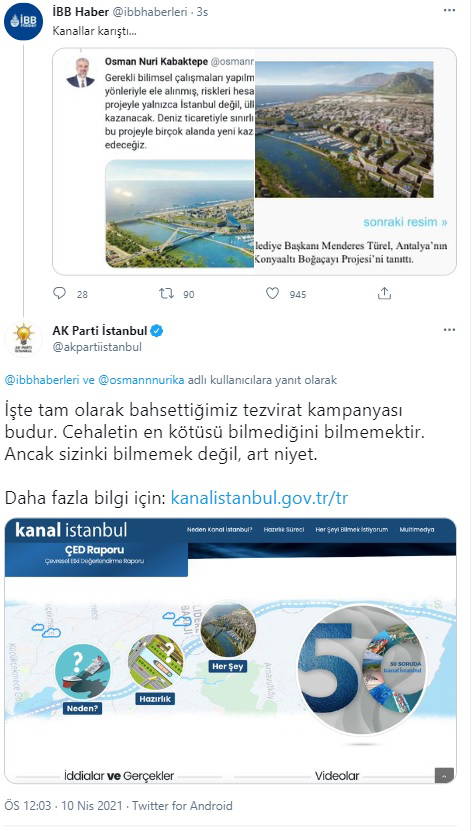Click the 'Multimedya' menu item in preview

(x=417, y=529)
